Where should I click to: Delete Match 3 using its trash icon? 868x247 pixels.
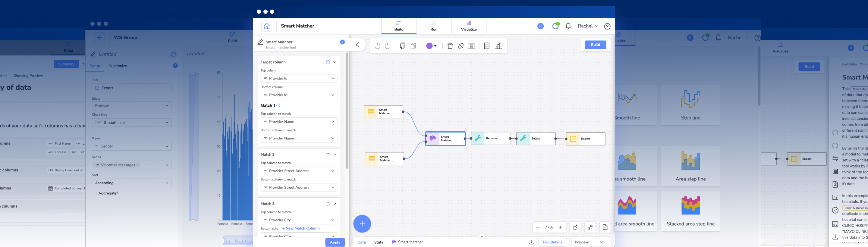(x=328, y=204)
